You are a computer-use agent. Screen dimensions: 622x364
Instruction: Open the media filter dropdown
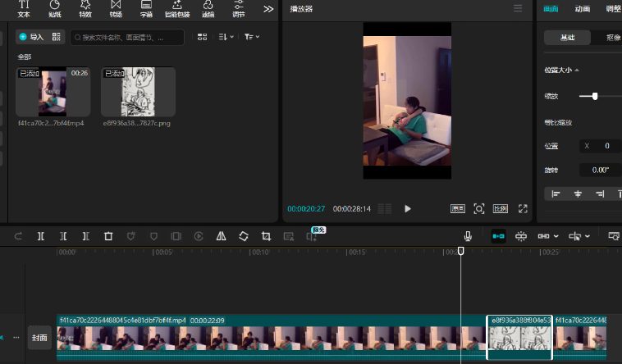click(252, 37)
